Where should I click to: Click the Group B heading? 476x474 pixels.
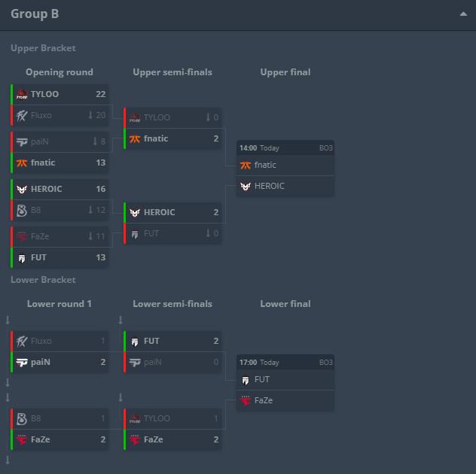pyautogui.click(x=35, y=14)
